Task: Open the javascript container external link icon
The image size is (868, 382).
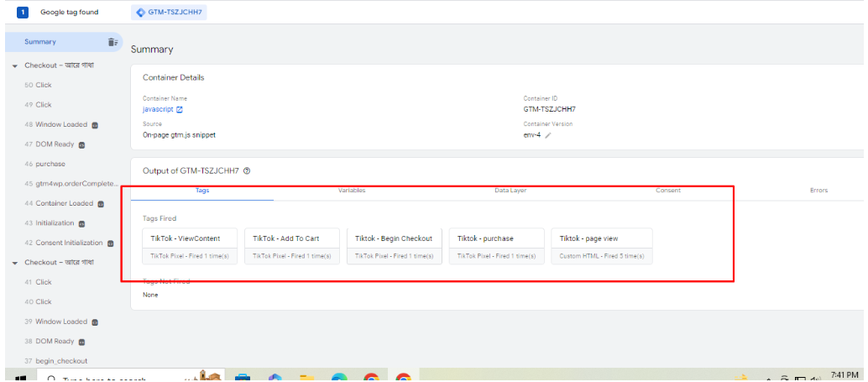Action: (x=180, y=110)
